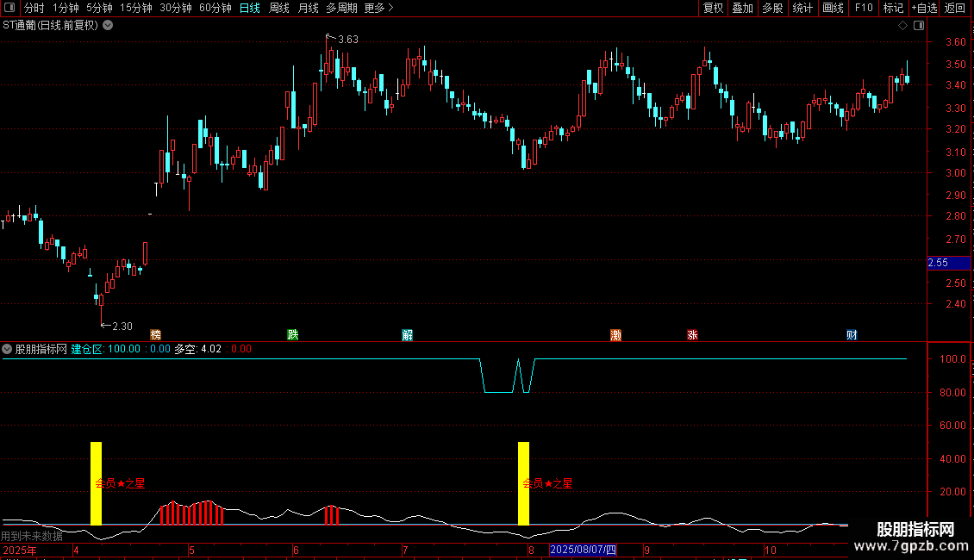Click the 涨 event marker icon
The image size is (974, 560).
click(x=692, y=334)
